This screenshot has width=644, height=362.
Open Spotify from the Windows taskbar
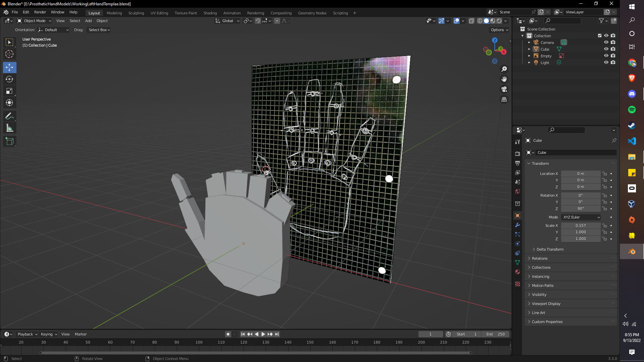pyautogui.click(x=632, y=110)
